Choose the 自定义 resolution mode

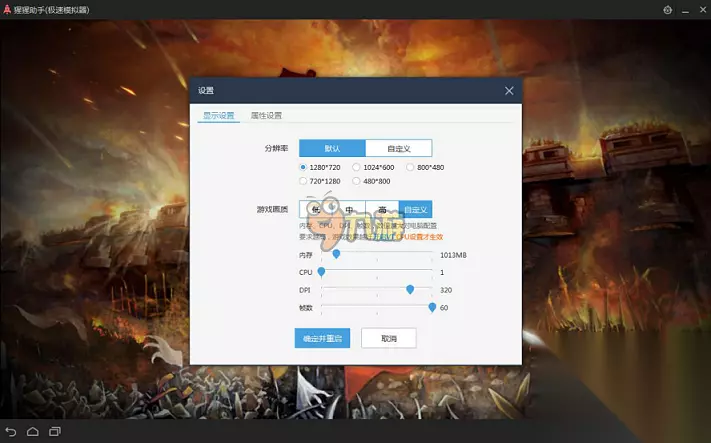(399, 148)
